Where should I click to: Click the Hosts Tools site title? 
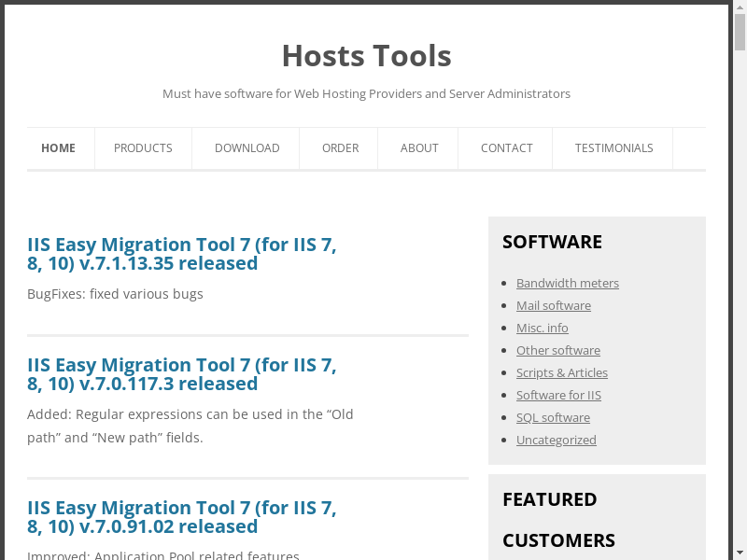(366, 56)
